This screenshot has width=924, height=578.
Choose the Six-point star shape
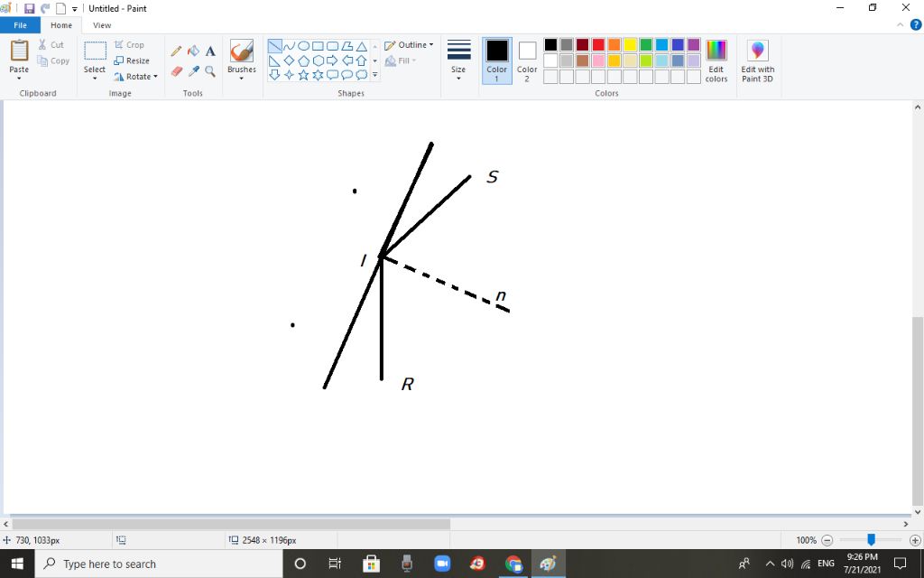[x=318, y=75]
